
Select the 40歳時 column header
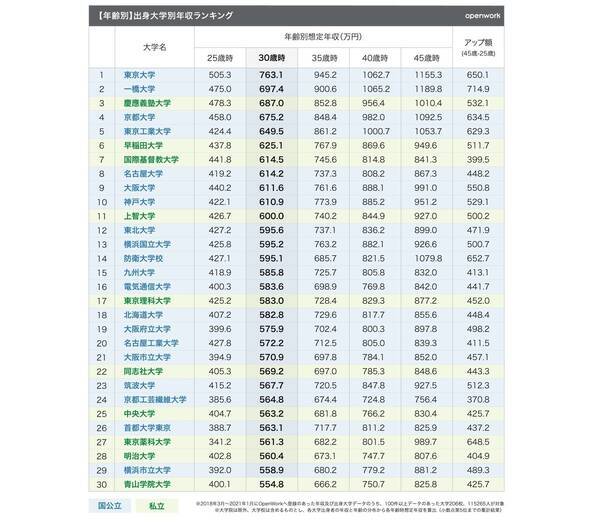pyautogui.click(x=375, y=58)
